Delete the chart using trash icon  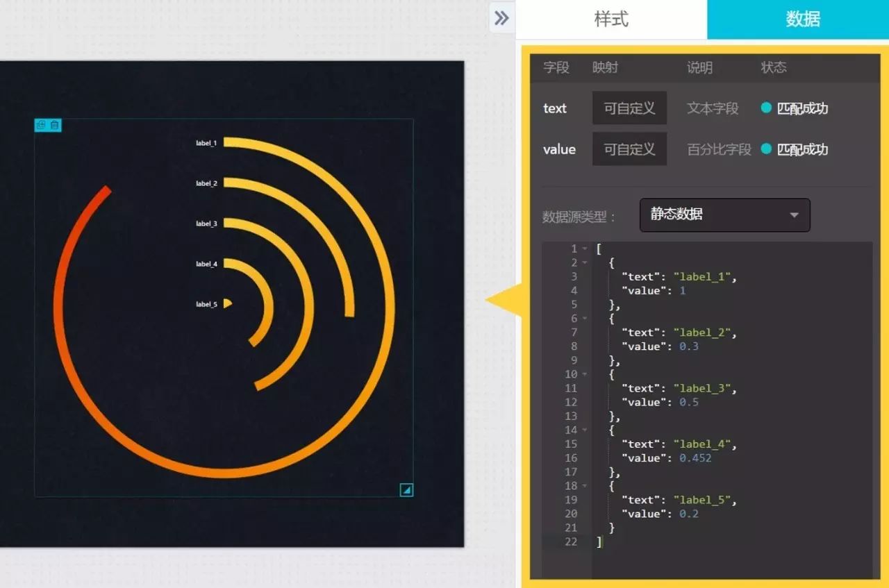[55, 125]
